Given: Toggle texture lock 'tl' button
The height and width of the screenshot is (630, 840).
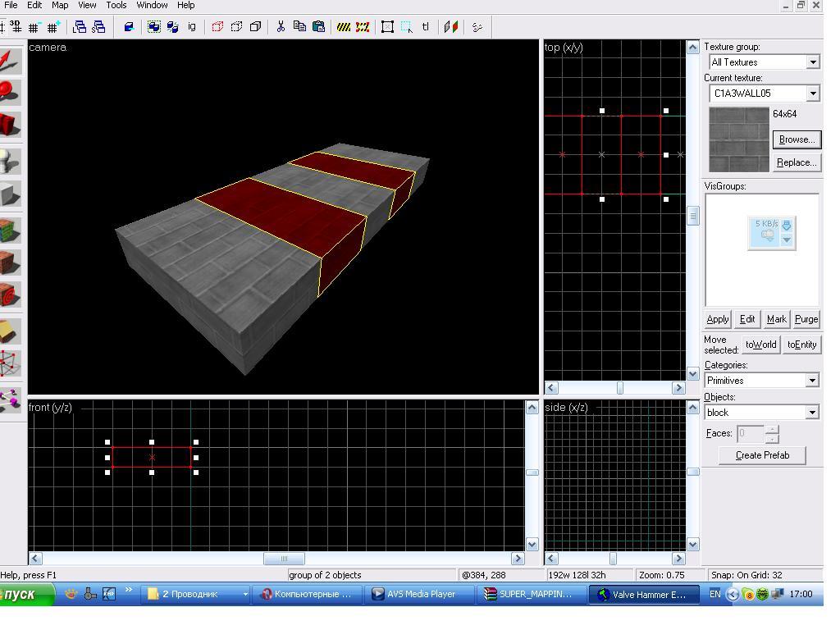Looking at the screenshot, I should [x=426, y=26].
